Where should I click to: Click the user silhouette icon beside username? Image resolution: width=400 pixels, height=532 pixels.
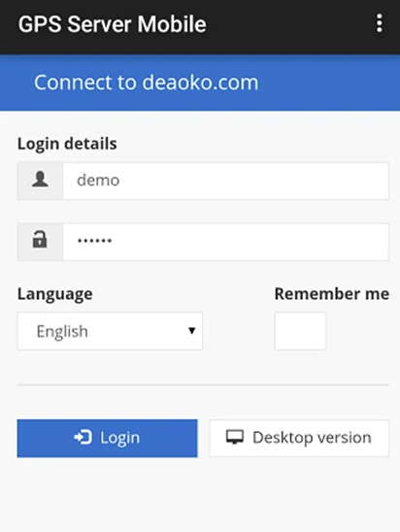click(x=40, y=180)
